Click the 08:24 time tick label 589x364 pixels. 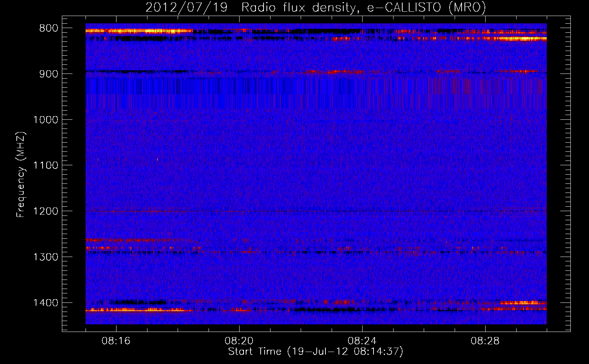click(x=362, y=341)
